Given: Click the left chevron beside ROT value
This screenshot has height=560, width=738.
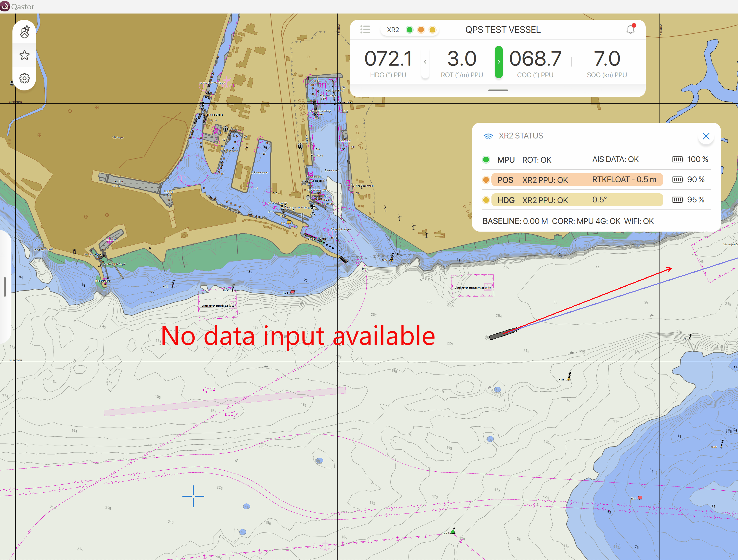Looking at the screenshot, I should click(x=425, y=62).
